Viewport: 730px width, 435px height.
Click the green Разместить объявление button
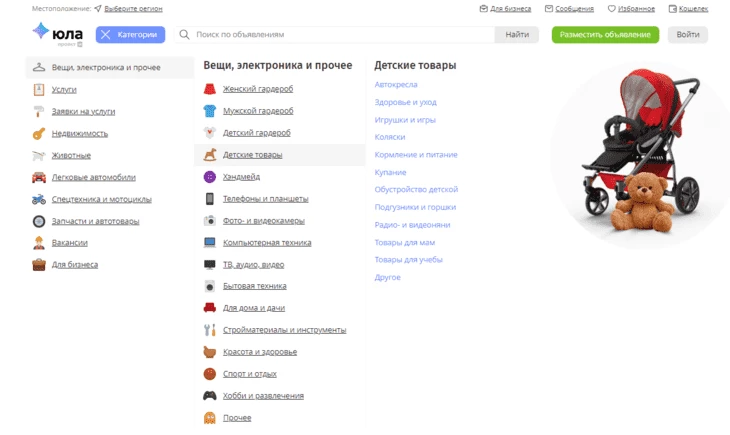pos(605,34)
